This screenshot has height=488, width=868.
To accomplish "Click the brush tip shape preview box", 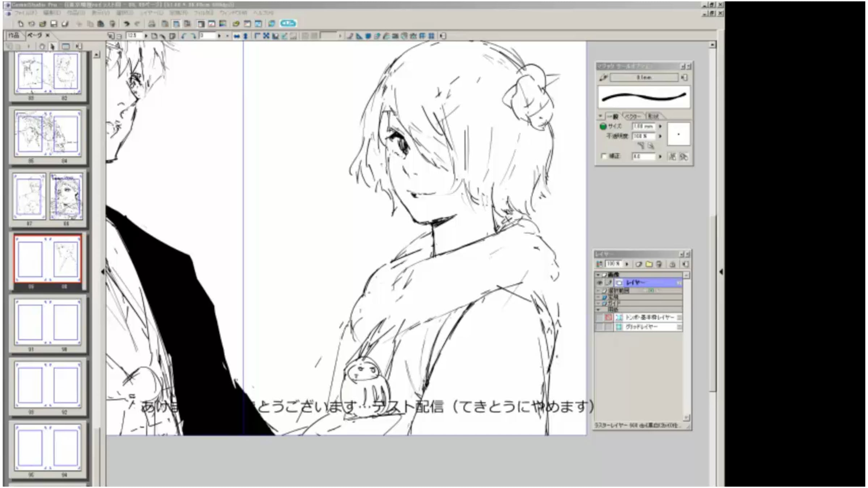I will [678, 134].
